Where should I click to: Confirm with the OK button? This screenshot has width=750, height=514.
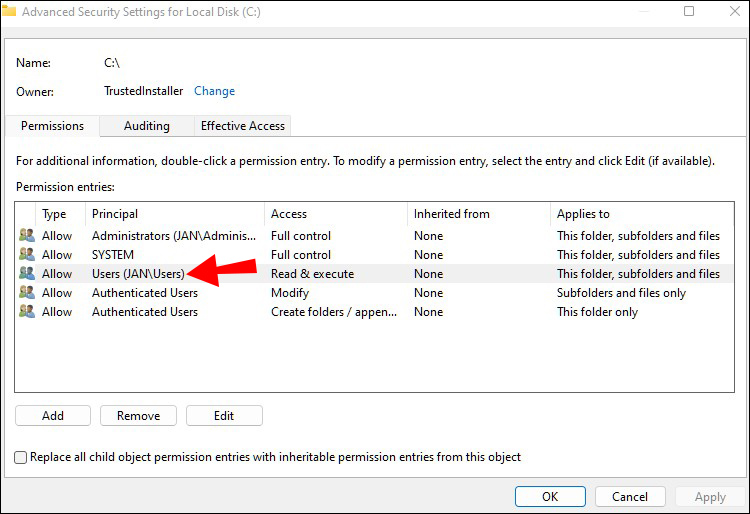coord(550,497)
